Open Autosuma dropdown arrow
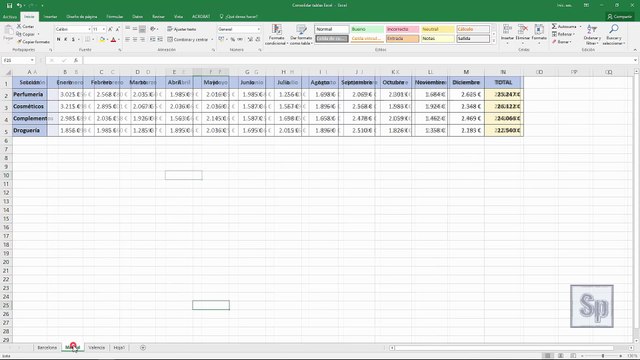 click(580, 27)
